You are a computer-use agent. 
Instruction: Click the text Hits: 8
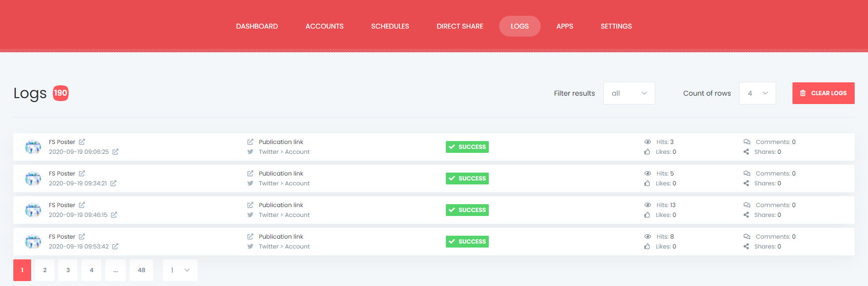click(665, 237)
